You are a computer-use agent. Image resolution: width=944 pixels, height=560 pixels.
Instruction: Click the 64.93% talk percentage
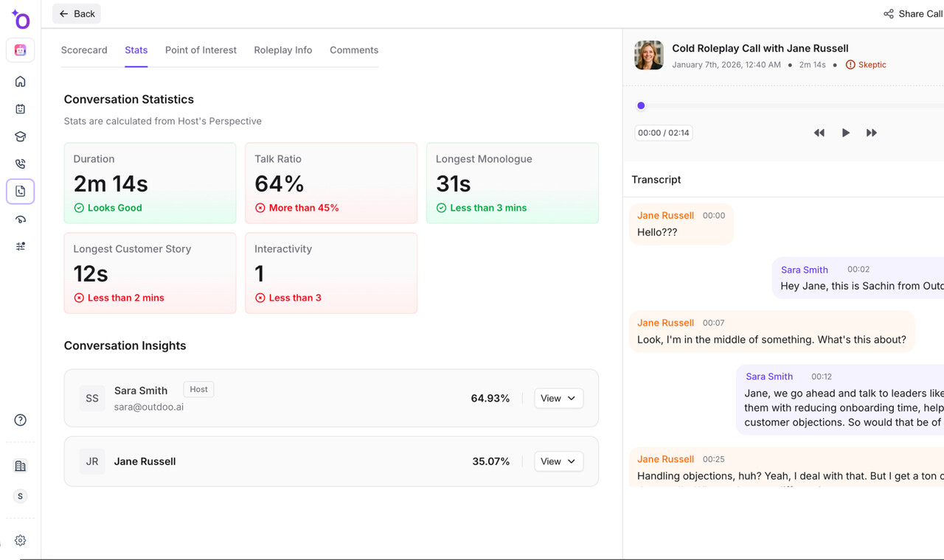(x=490, y=399)
